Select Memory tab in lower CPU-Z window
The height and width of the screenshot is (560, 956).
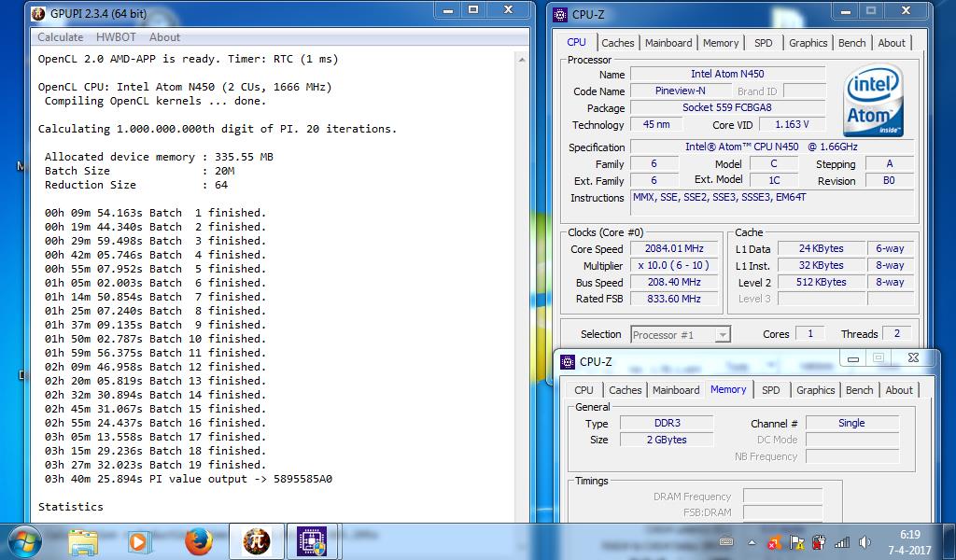728,389
